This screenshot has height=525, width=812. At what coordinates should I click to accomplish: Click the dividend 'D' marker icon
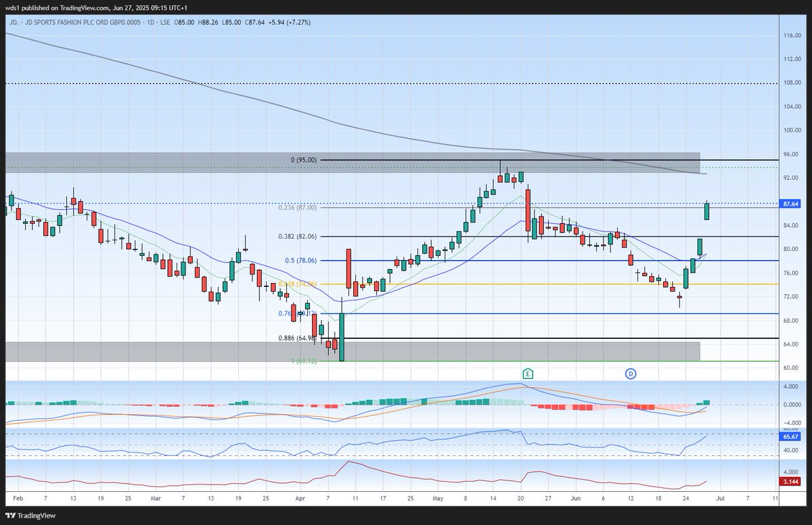(x=631, y=373)
